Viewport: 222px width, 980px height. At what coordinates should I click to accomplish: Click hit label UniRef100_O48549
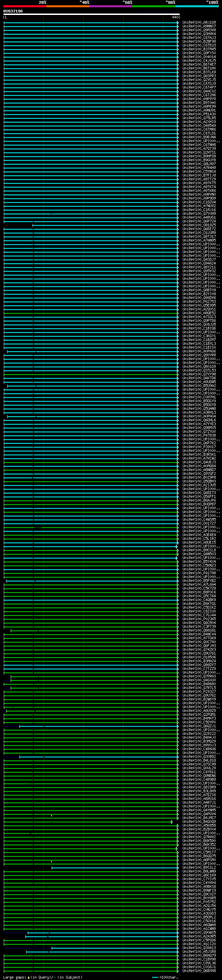click(199, 125)
